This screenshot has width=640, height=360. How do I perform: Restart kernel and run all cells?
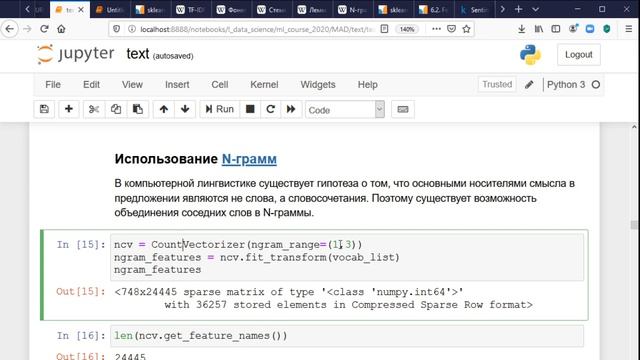291,109
